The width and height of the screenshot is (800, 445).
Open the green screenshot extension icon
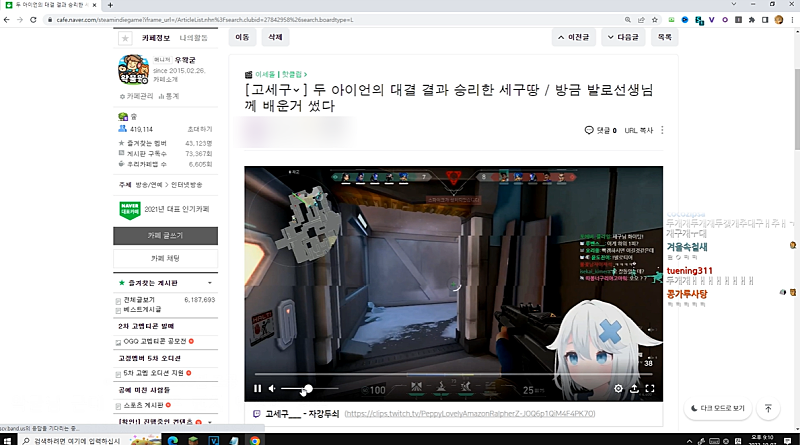click(x=671, y=20)
